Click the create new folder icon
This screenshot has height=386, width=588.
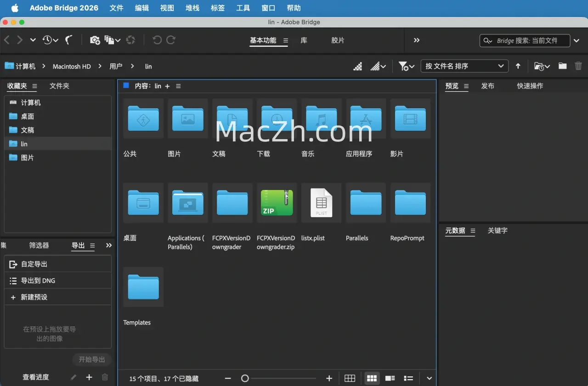pos(562,66)
